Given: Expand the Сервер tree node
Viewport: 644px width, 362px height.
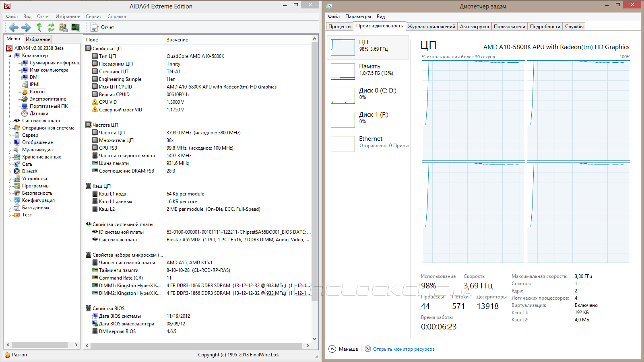Looking at the screenshot, I should pos(10,135).
